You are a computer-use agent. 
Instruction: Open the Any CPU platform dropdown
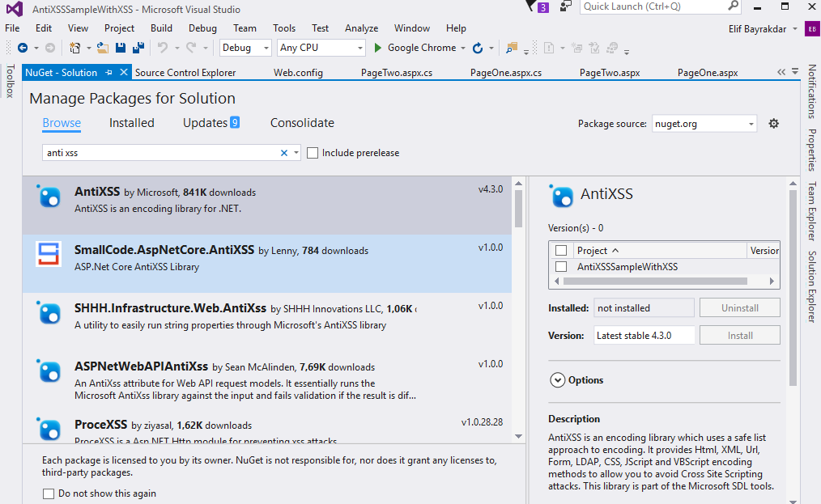tap(321, 48)
